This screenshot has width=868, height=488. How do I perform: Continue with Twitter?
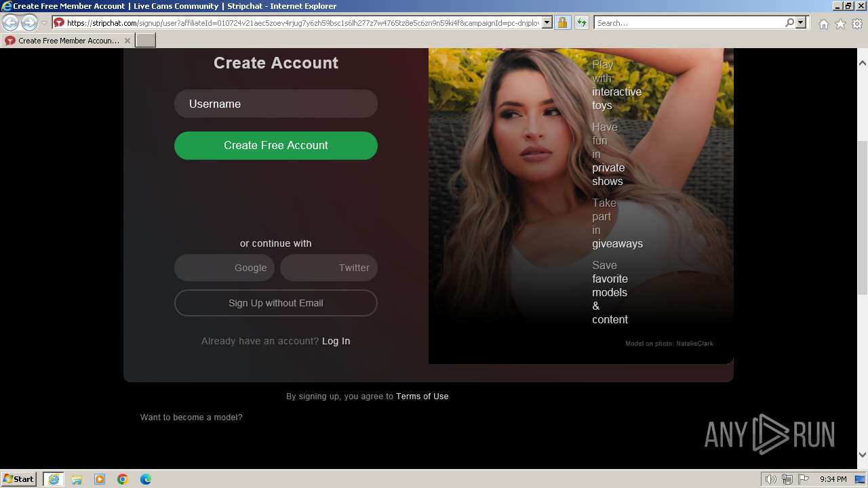pyautogui.click(x=329, y=268)
